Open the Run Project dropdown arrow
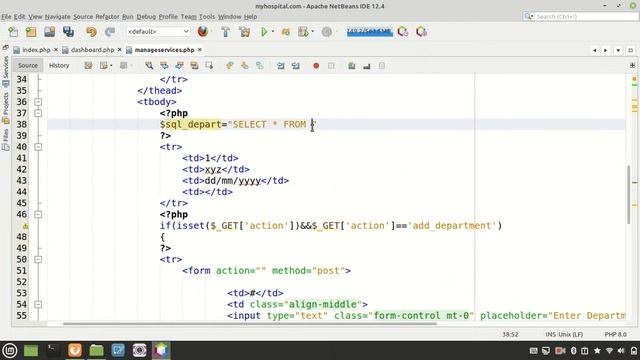This screenshot has width=640, height=360. tap(273, 31)
